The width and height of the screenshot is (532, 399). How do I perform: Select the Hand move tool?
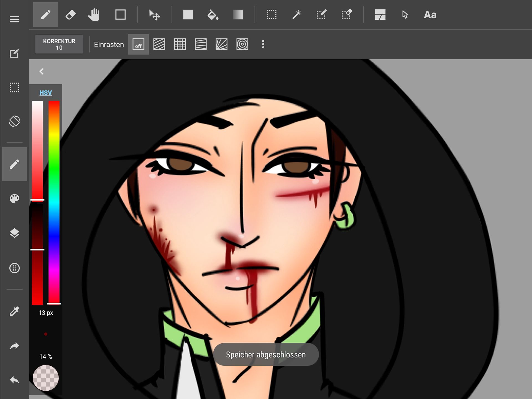point(94,15)
